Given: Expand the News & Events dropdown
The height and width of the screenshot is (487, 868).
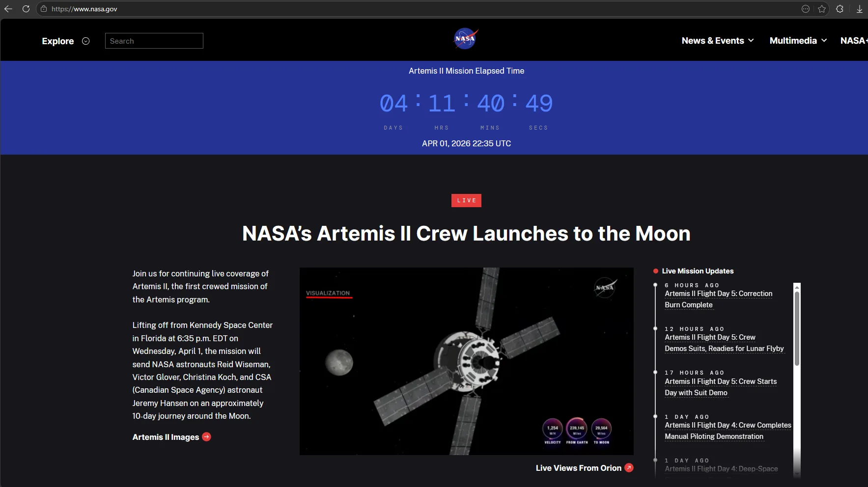Looking at the screenshot, I should (x=717, y=41).
